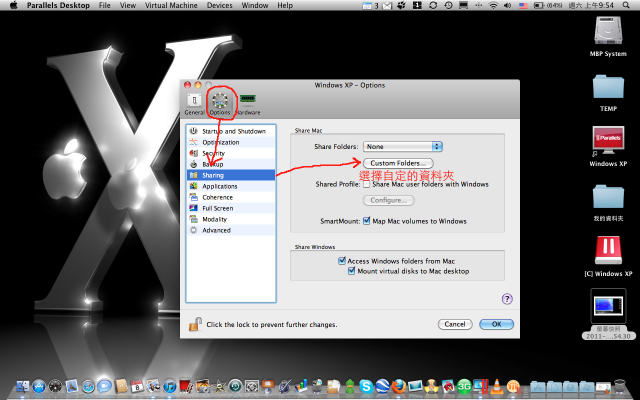Viewport: 640px width, 400px height.
Task: Open the File menu
Action: (x=104, y=5)
